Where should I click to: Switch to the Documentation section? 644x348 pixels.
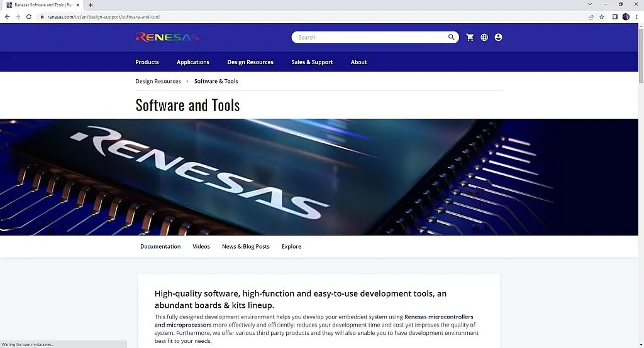[x=160, y=246]
